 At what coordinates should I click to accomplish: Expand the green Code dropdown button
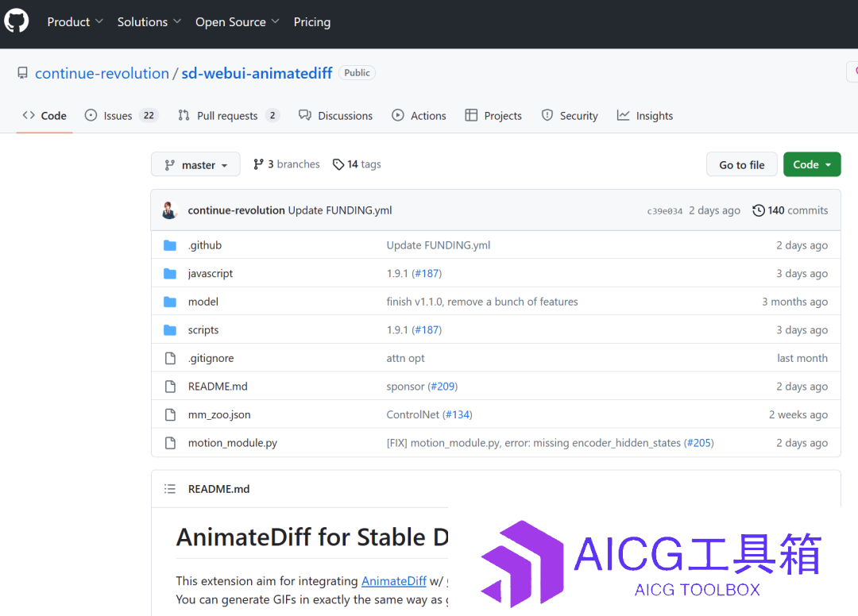coord(812,164)
